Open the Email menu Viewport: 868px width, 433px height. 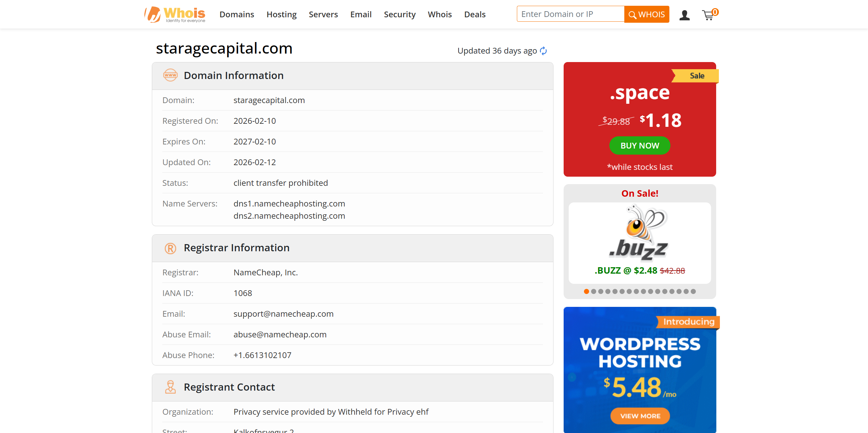[x=361, y=15]
